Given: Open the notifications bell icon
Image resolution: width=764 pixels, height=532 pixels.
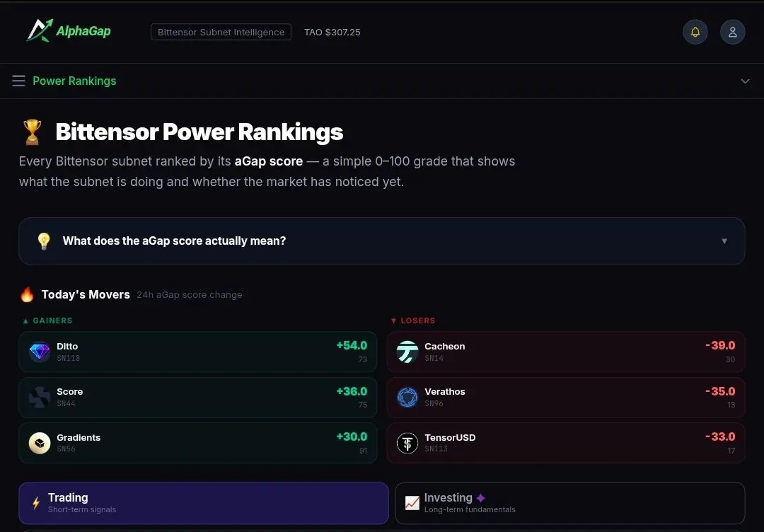Looking at the screenshot, I should point(695,32).
